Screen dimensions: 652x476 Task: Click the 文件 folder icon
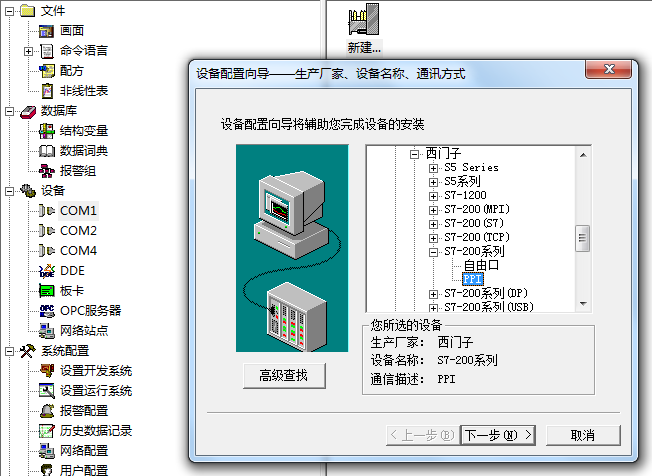pyautogui.click(x=28, y=11)
